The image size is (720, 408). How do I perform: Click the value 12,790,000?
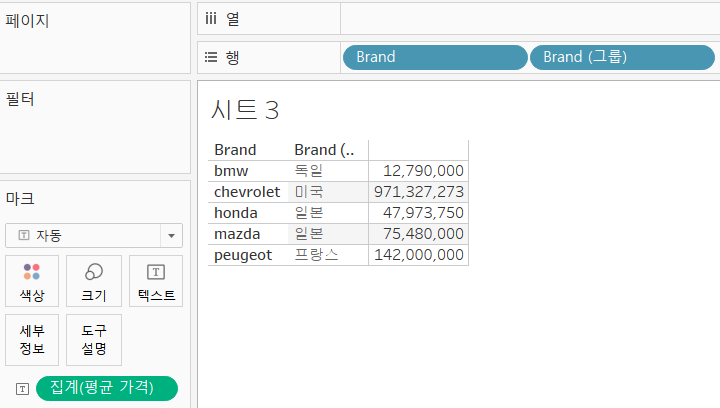(423, 171)
